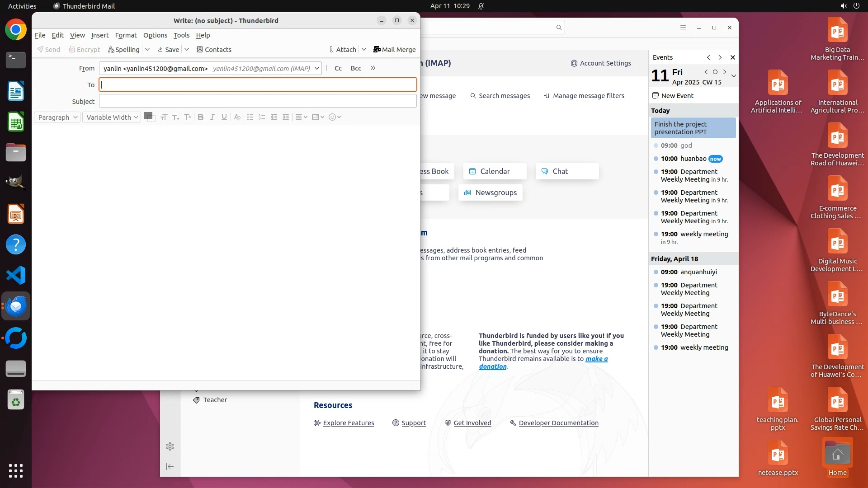Toggle bold formatting in compose toolbar

201,117
